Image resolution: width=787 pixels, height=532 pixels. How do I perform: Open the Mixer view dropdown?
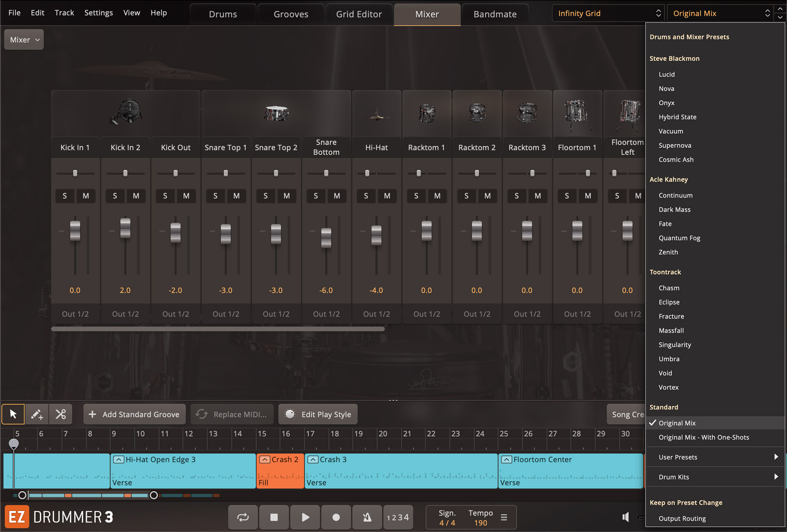click(24, 40)
